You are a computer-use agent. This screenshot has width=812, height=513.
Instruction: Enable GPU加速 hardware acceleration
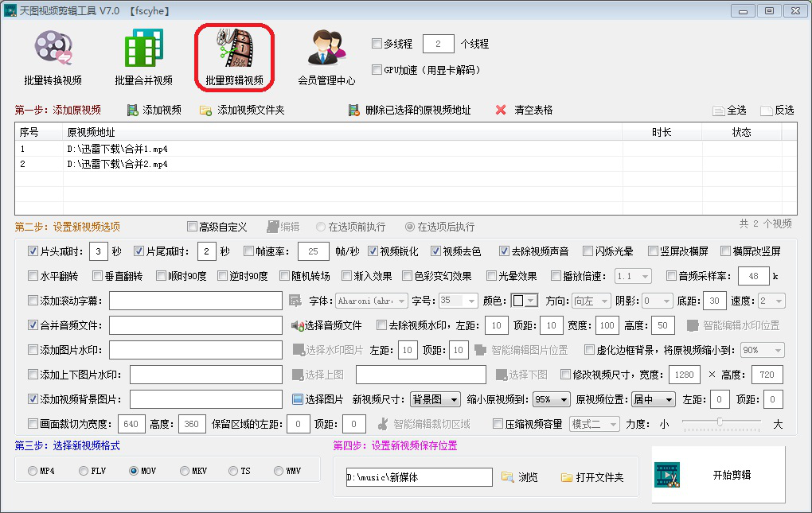tap(377, 70)
